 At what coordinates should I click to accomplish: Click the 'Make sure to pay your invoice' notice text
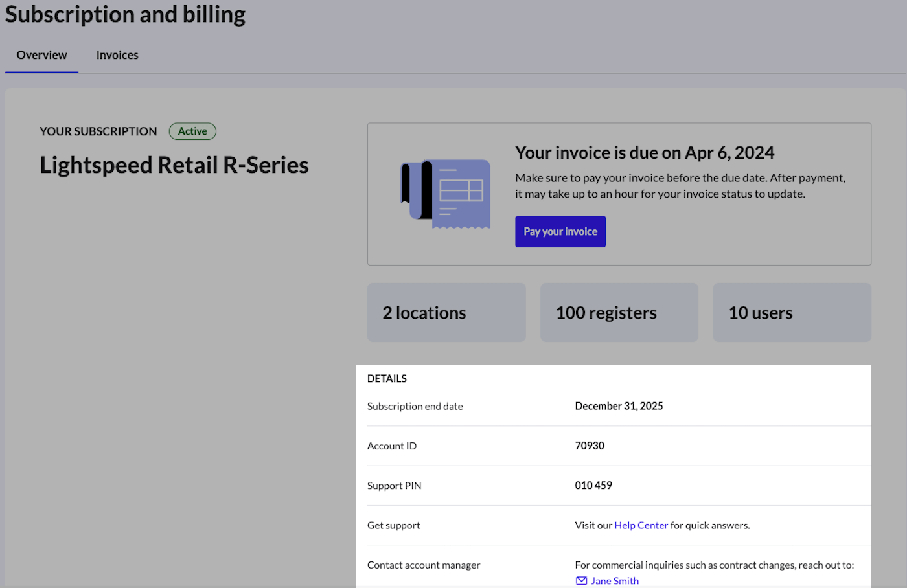pos(680,186)
